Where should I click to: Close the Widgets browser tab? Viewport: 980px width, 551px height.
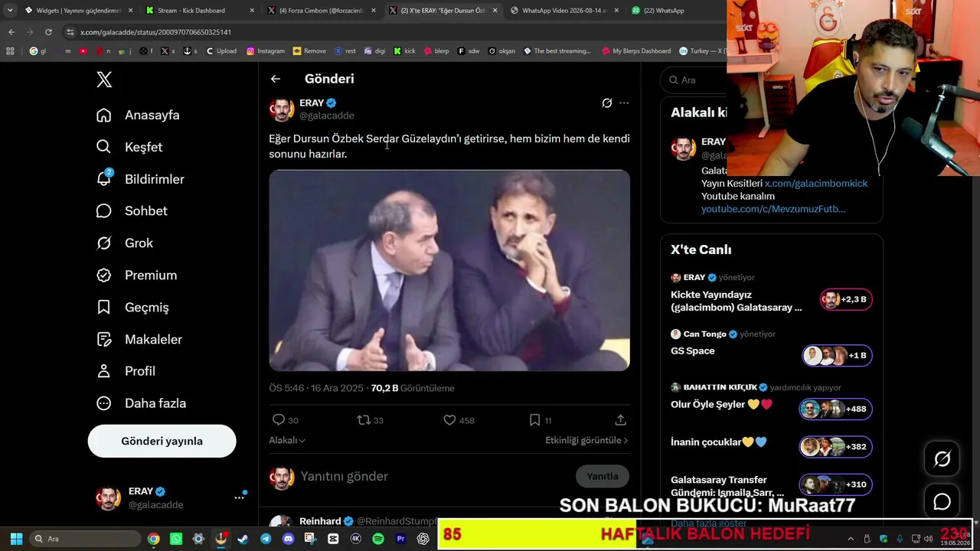tap(130, 11)
